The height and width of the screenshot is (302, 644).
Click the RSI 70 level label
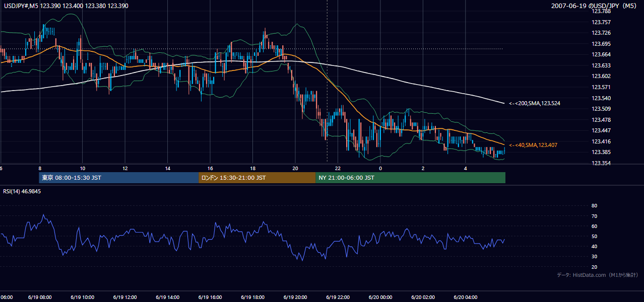(x=594, y=216)
